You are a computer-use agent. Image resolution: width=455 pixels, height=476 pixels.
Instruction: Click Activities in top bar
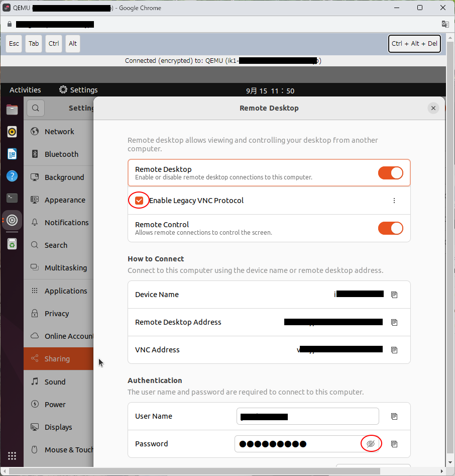[x=25, y=90]
